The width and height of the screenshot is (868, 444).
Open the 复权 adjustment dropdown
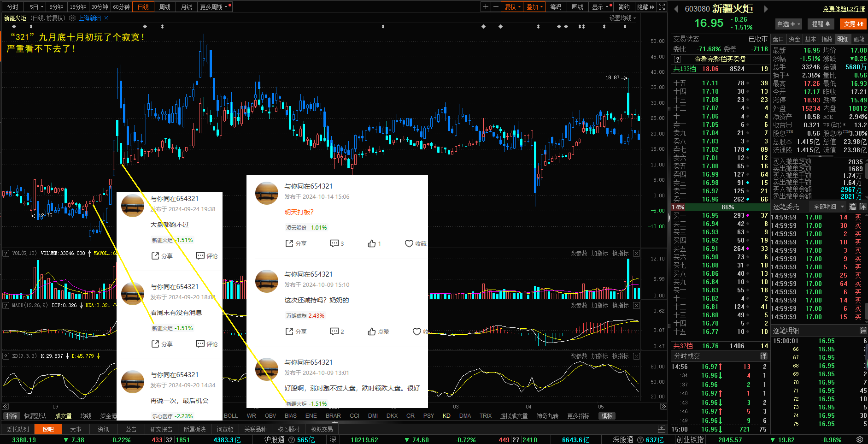tap(513, 7)
